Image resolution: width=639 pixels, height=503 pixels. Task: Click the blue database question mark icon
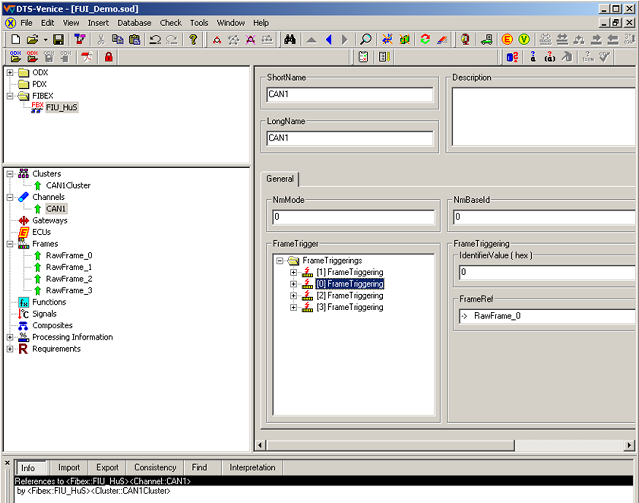pos(512,57)
